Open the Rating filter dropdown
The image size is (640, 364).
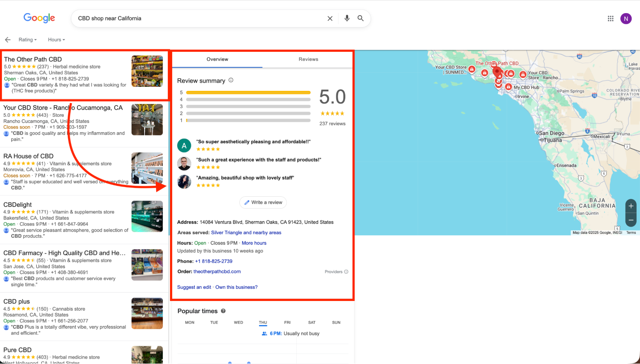pyautogui.click(x=27, y=39)
